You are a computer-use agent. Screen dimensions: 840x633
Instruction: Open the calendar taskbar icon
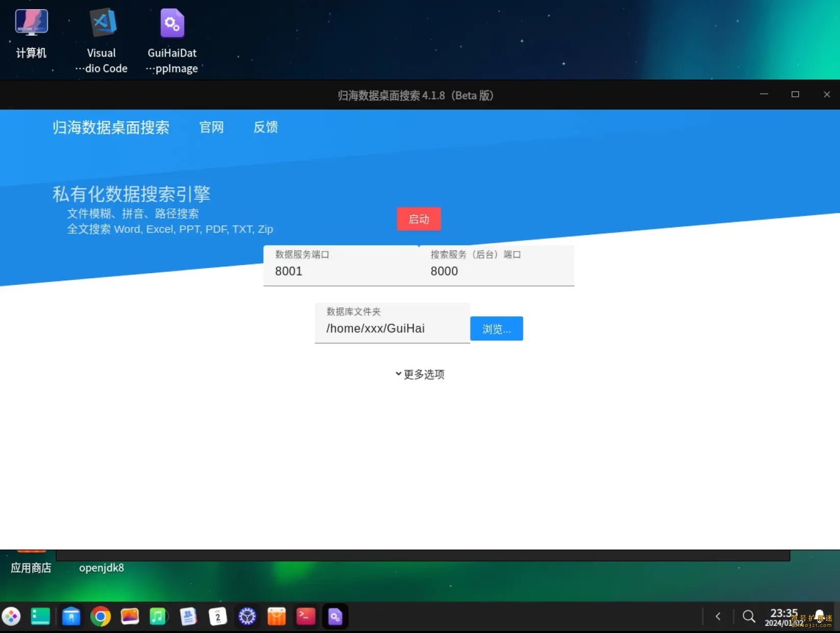(x=218, y=617)
